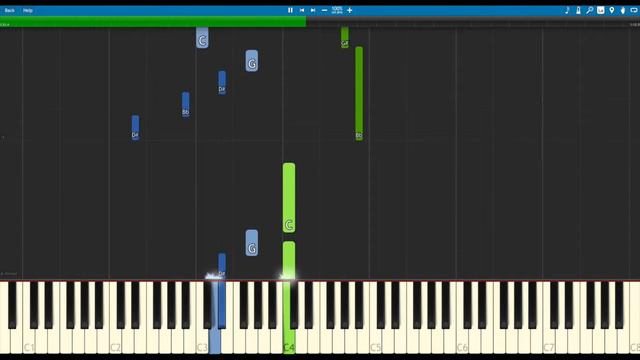Click the long green Bb falling note
Screen dimensions: 640x360
359,93
